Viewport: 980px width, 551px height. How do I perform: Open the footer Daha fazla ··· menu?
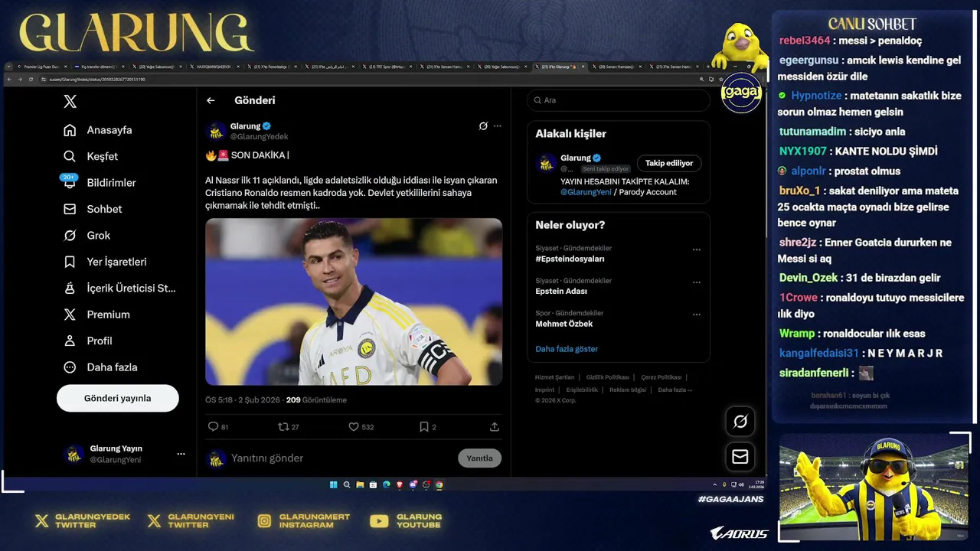coord(675,390)
